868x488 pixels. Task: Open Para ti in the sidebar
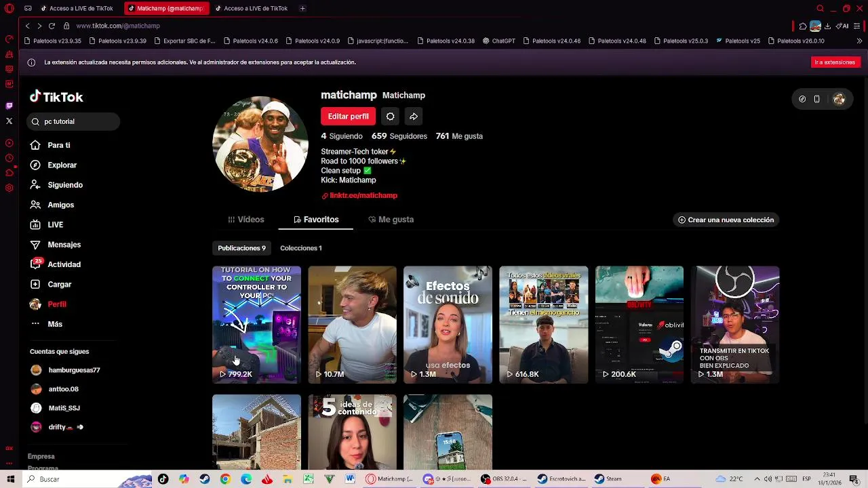point(50,145)
